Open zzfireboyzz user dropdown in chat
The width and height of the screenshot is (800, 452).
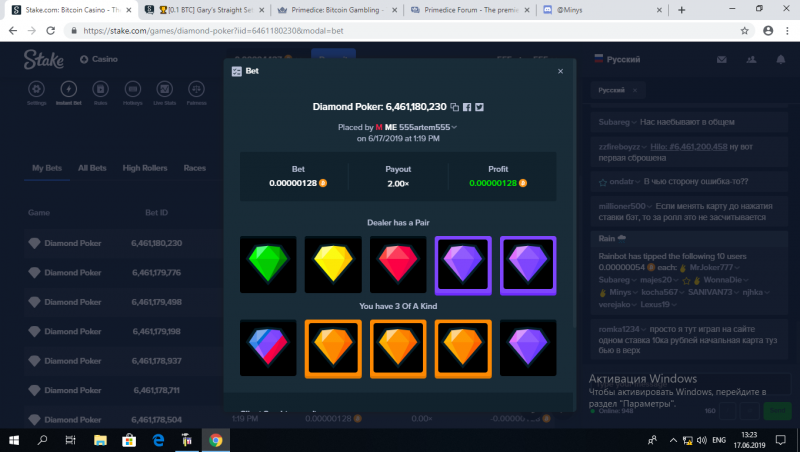[x=622, y=147]
